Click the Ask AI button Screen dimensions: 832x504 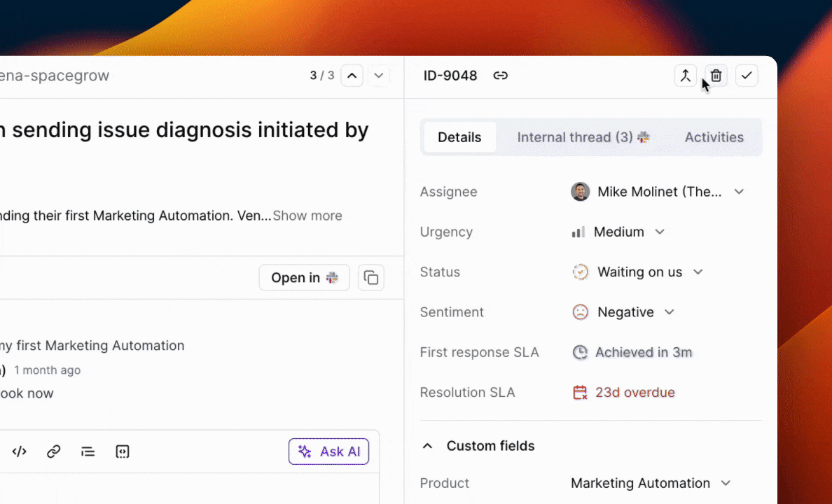point(328,451)
